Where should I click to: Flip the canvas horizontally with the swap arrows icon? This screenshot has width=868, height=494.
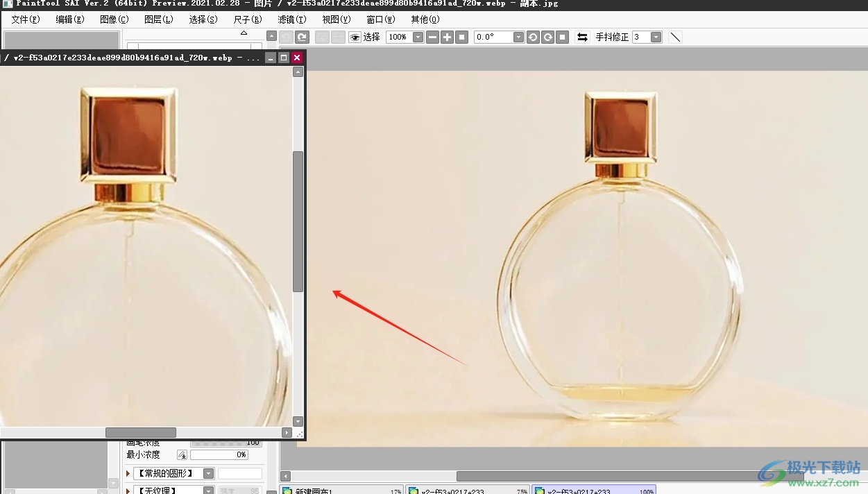[583, 37]
